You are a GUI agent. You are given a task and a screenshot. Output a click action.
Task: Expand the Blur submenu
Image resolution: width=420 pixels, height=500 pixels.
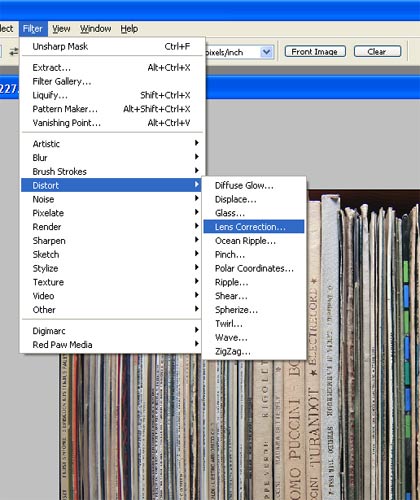click(111, 158)
